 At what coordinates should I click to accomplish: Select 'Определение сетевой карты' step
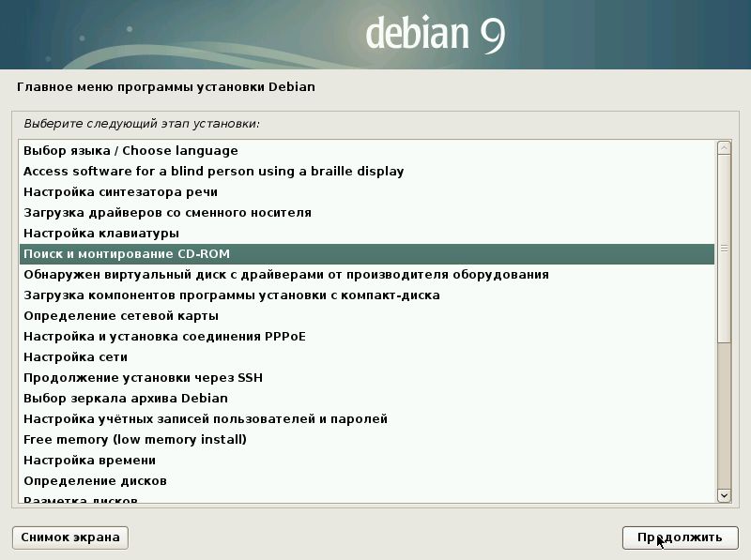[x=367, y=316]
